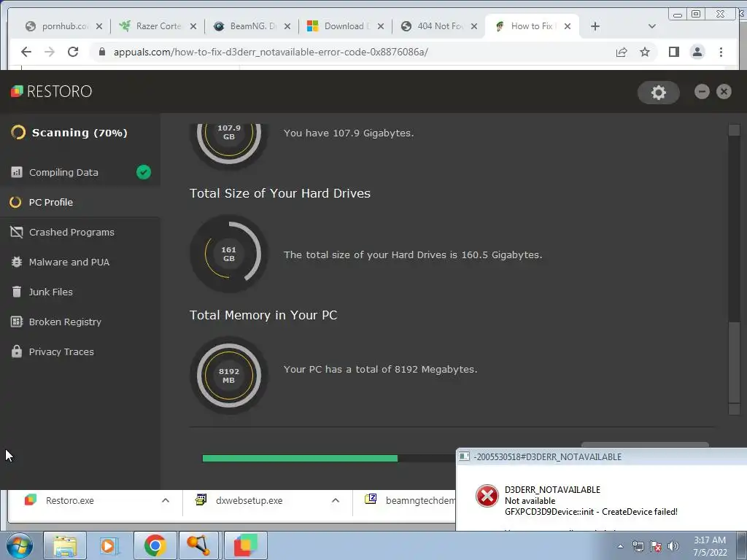Open File Explorer from taskbar

pos(65,545)
